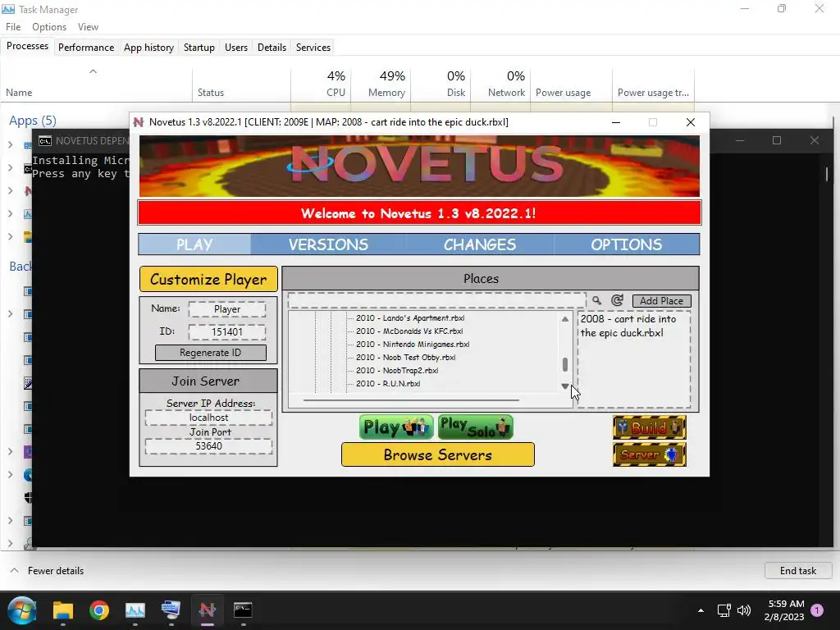
Task: Switch to the Startup tab
Action: [199, 47]
